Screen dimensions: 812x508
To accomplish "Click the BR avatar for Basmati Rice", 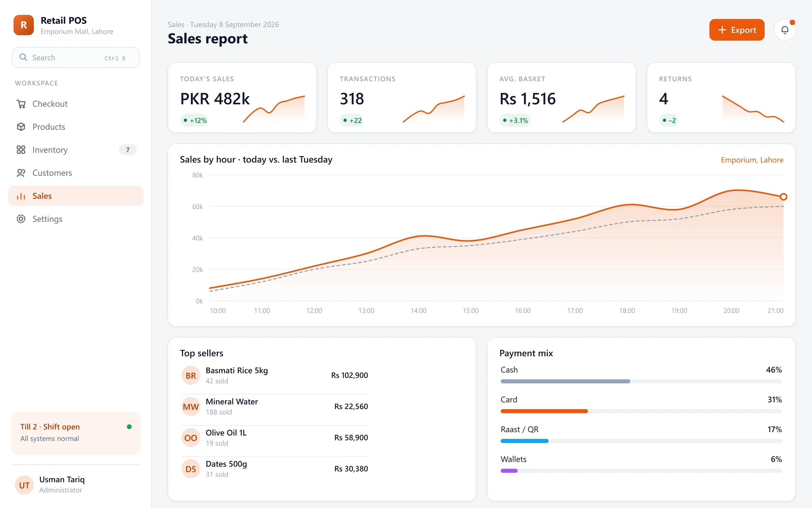I will pyautogui.click(x=191, y=375).
